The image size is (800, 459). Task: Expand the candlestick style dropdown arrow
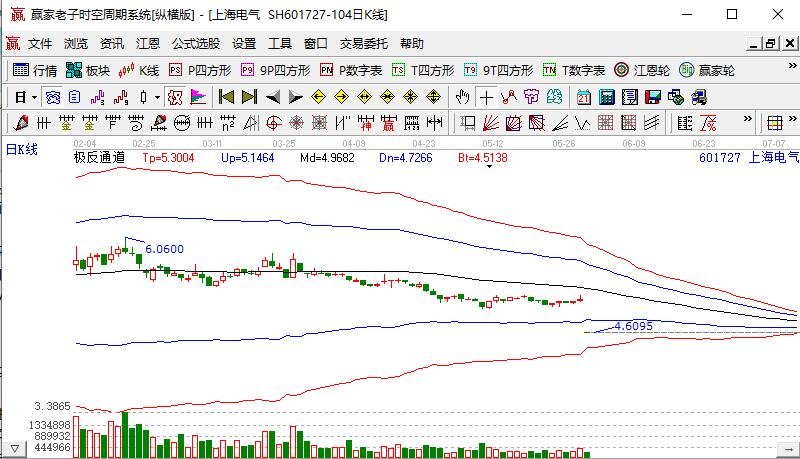click(x=157, y=97)
